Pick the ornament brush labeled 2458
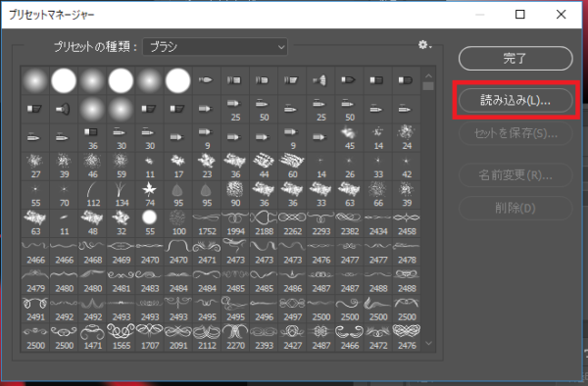588x386 pixels. (407, 223)
